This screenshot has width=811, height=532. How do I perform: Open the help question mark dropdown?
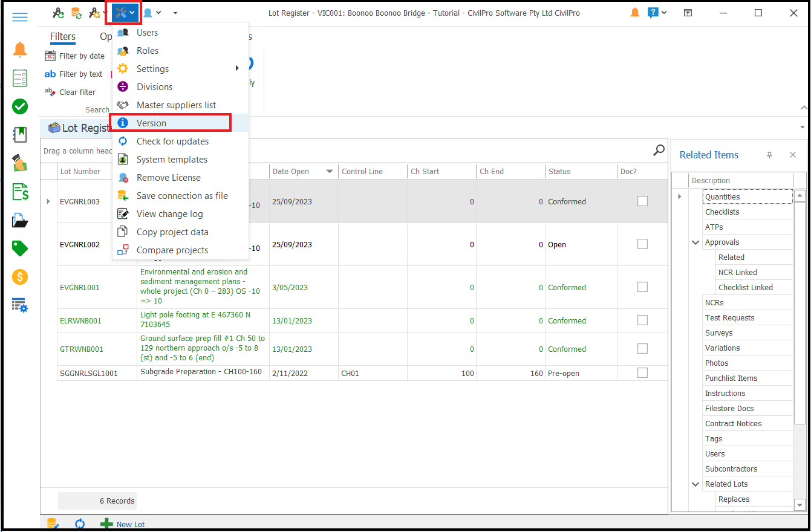point(657,13)
